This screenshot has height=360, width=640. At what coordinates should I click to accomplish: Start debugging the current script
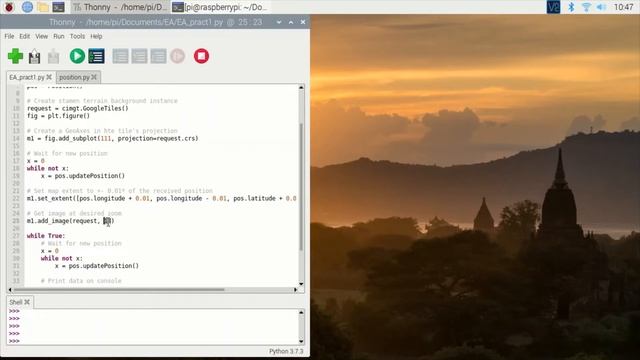[96, 56]
